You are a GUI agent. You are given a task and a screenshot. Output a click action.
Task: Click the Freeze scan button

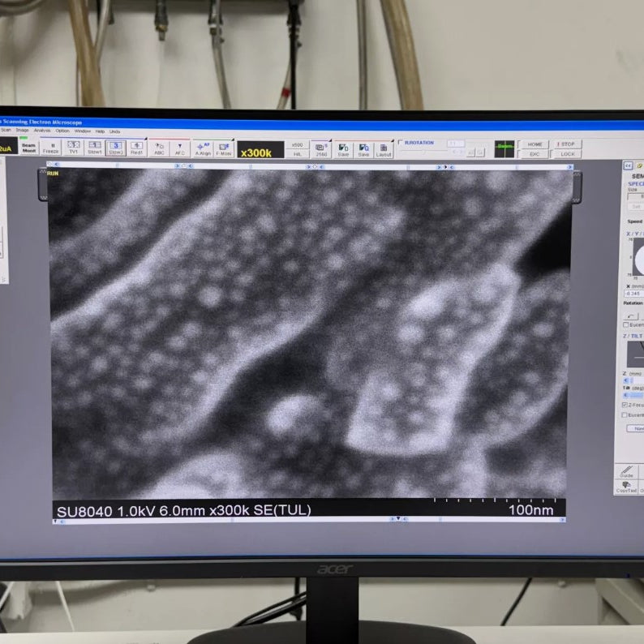(52, 148)
